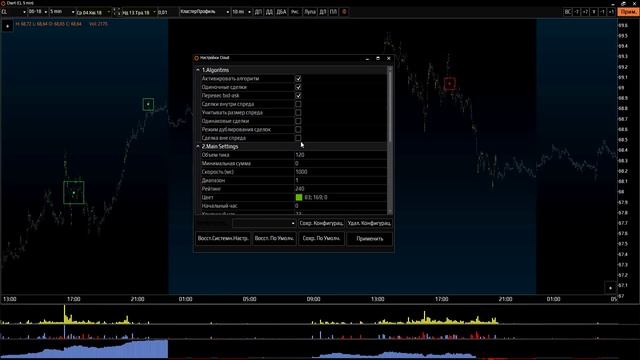The height and width of the screenshot is (360, 640).
Task: Edit the 'Диапазон' value field
Action: coord(340,180)
